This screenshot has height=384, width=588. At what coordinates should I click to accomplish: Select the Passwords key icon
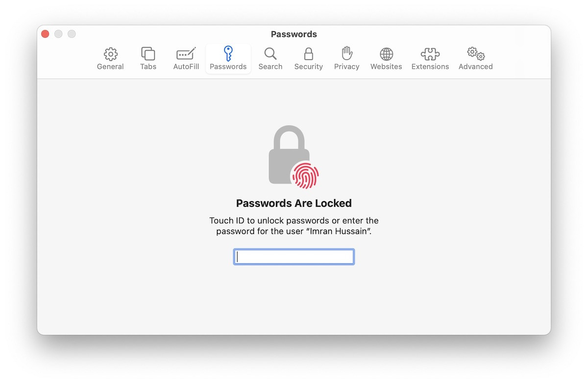(x=228, y=54)
